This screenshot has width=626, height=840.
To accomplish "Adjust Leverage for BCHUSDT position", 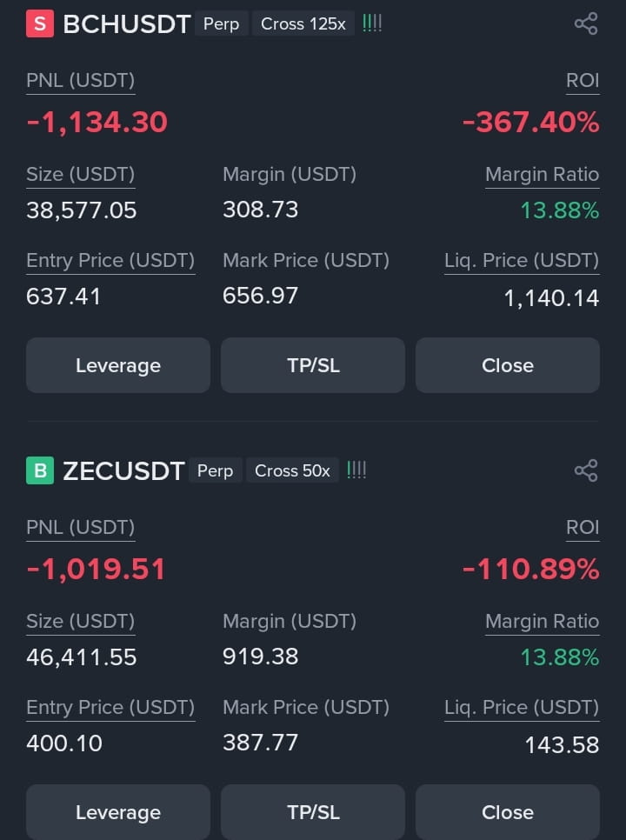I will 118,365.
